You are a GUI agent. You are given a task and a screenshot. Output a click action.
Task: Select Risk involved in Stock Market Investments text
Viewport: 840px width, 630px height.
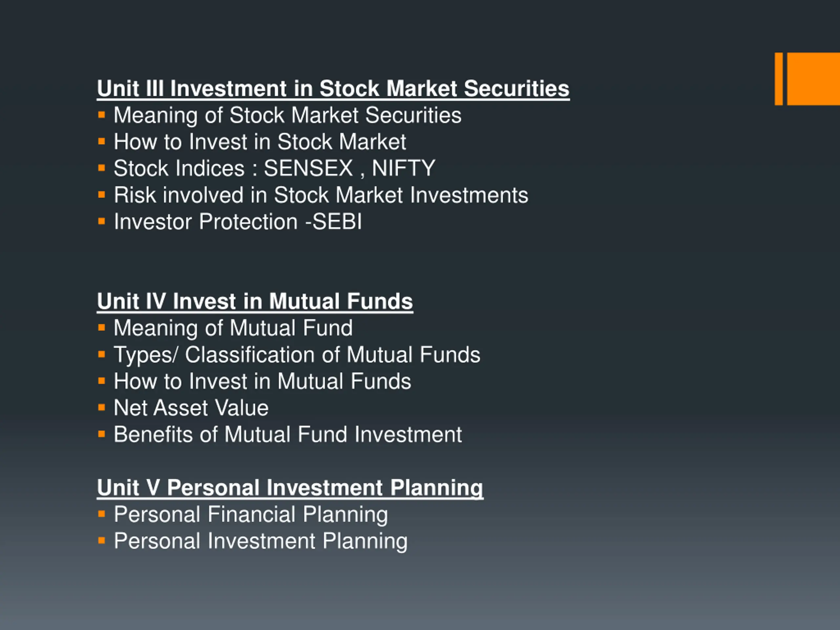point(321,195)
